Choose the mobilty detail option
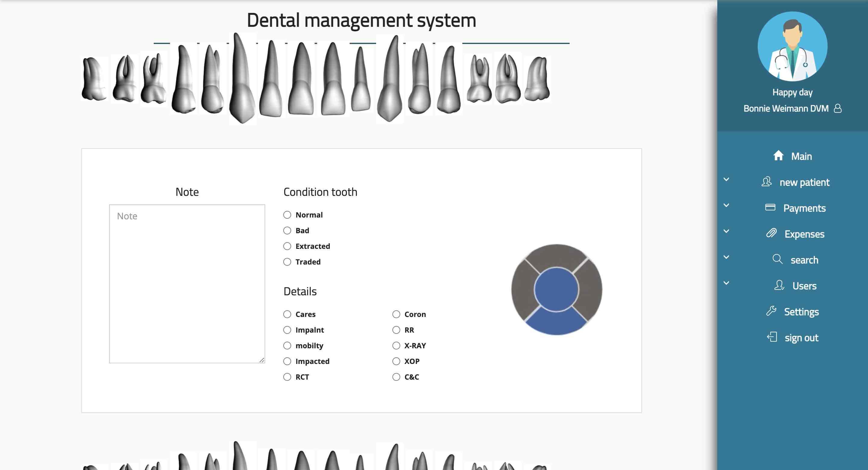This screenshot has height=470, width=868. point(287,346)
